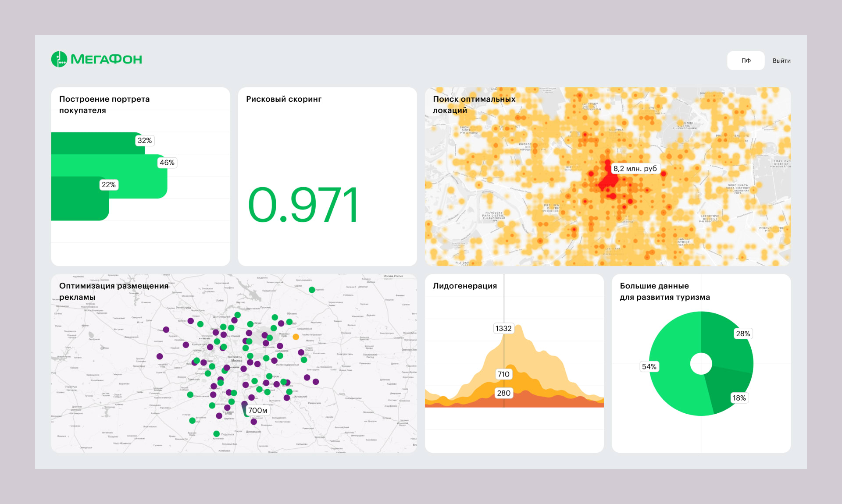
Task: Click the 1332 chart value label
Action: pos(503,328)
